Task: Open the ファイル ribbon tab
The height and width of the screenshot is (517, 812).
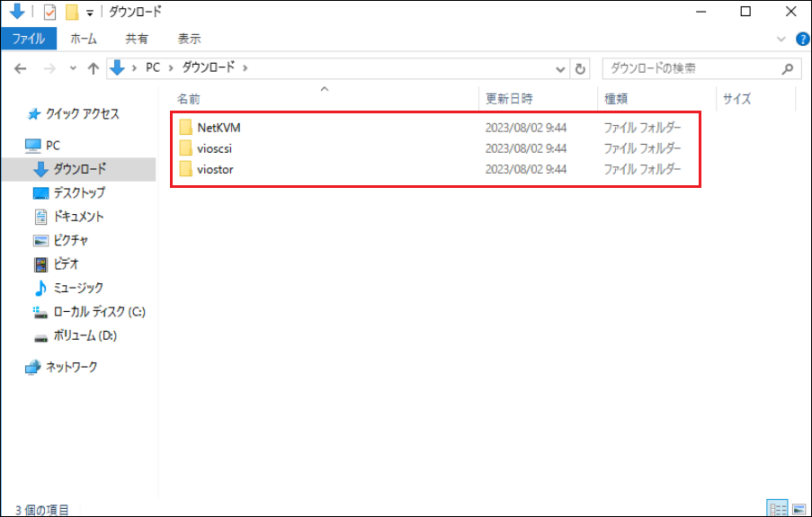Action: 29,39
